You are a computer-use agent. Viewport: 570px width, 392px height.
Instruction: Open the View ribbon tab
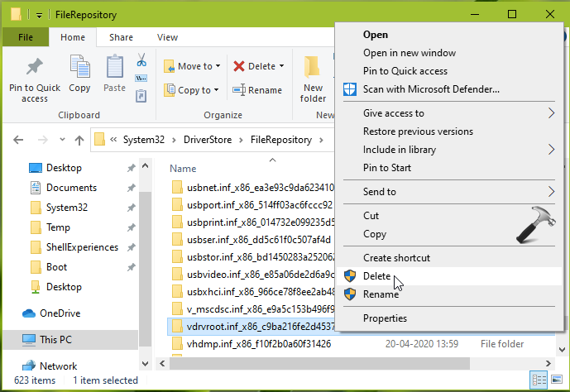click(167, 37)
